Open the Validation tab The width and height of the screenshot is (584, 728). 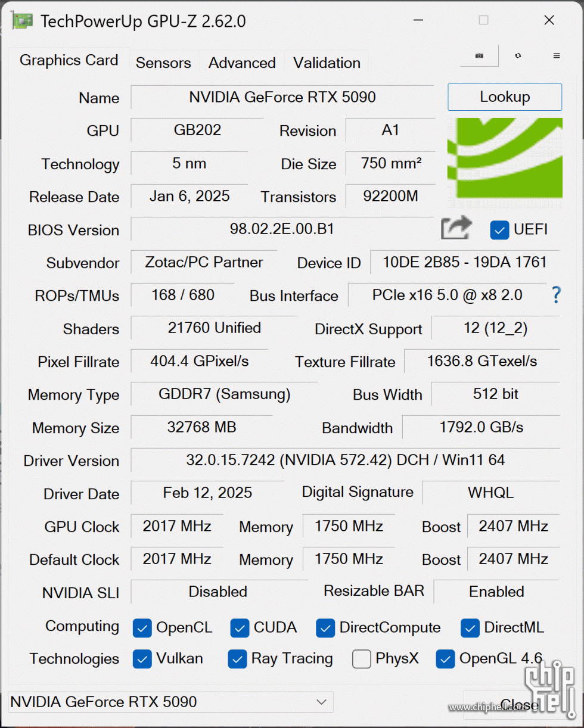(x=327, y=63)
